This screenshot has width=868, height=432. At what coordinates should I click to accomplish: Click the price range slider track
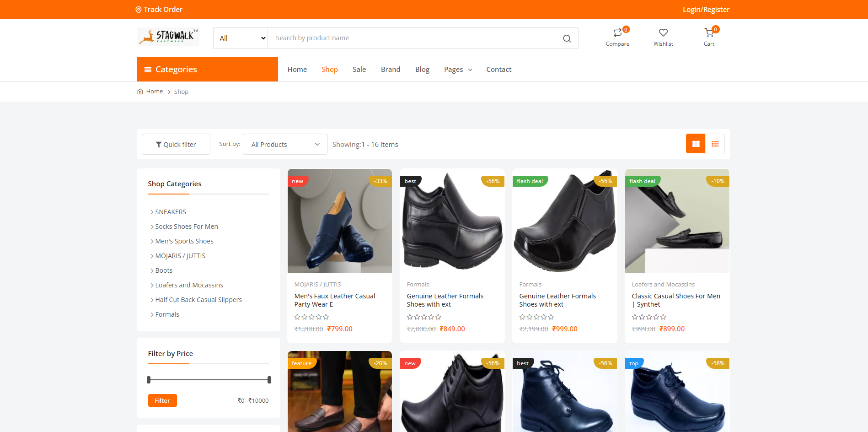(x=209, y=380)
